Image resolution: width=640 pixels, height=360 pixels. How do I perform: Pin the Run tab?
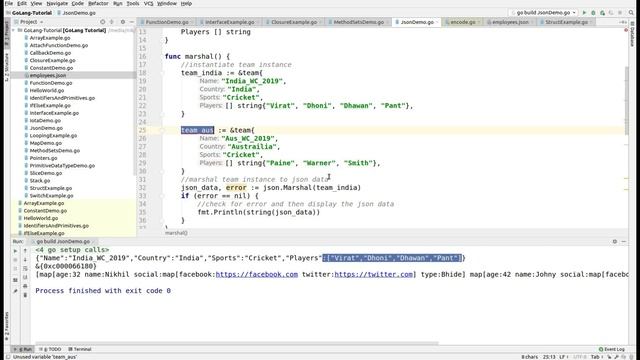[x=16, y=291]
